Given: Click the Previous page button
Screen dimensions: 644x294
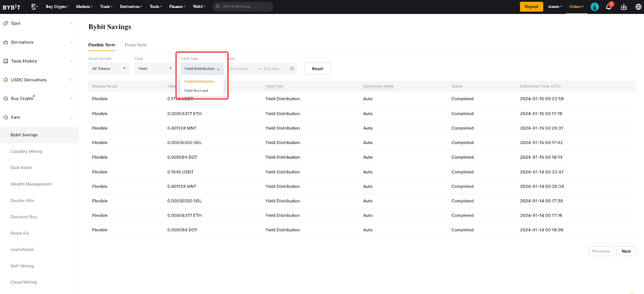Looking at the screenshot, I should point(601,251).
